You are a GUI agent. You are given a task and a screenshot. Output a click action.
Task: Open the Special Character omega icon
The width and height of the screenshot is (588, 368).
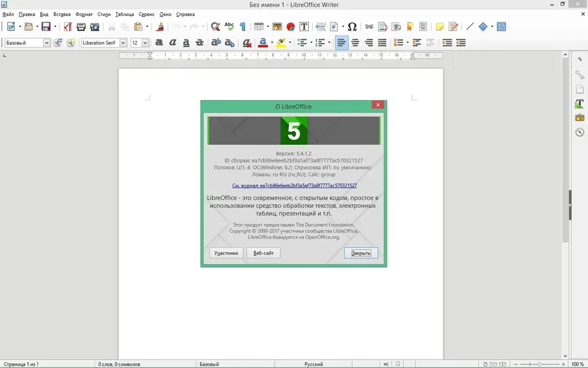(x=352, y=26)
